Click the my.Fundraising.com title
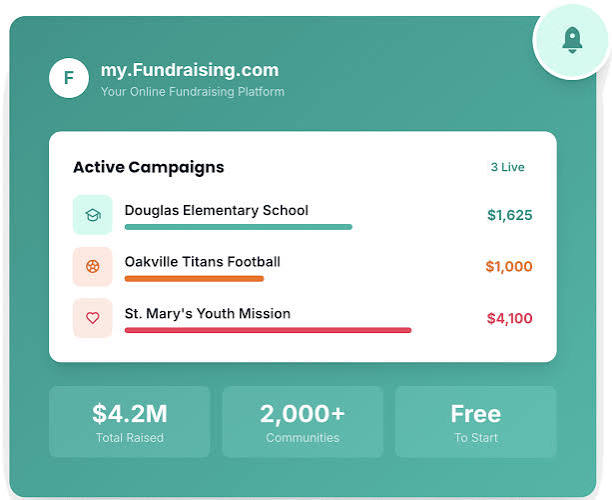This screenshot has height=500, width=612. 190,70
